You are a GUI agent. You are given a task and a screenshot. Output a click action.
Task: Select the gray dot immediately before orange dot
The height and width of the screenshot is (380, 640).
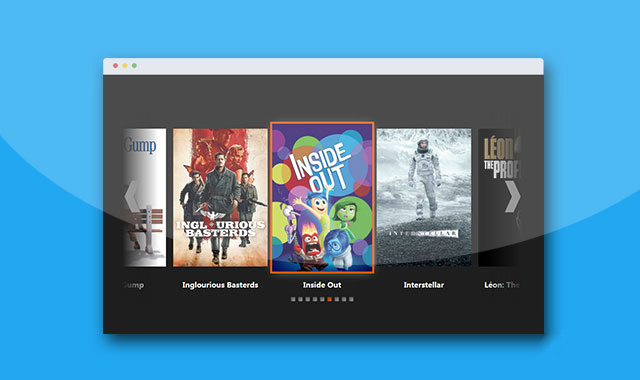click(x=322, y=299)
